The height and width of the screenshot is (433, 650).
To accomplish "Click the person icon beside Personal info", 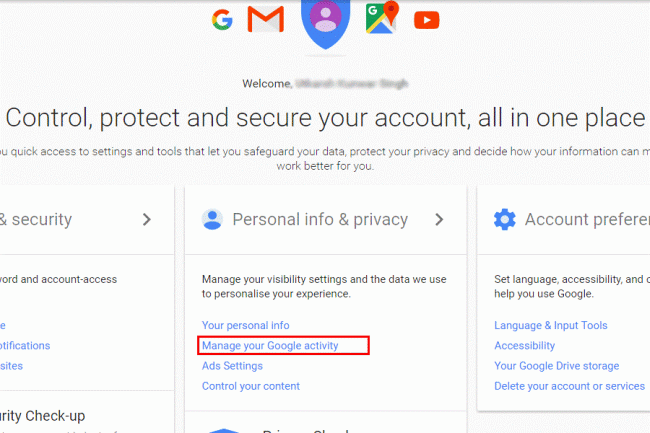I will coord(212,219).
